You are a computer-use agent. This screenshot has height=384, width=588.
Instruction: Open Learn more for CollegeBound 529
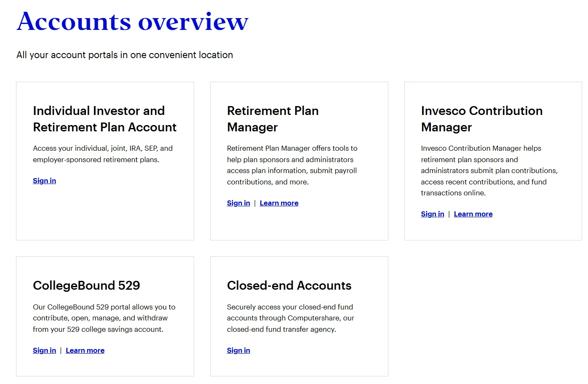pyautogui.click(x=85, y=350)
